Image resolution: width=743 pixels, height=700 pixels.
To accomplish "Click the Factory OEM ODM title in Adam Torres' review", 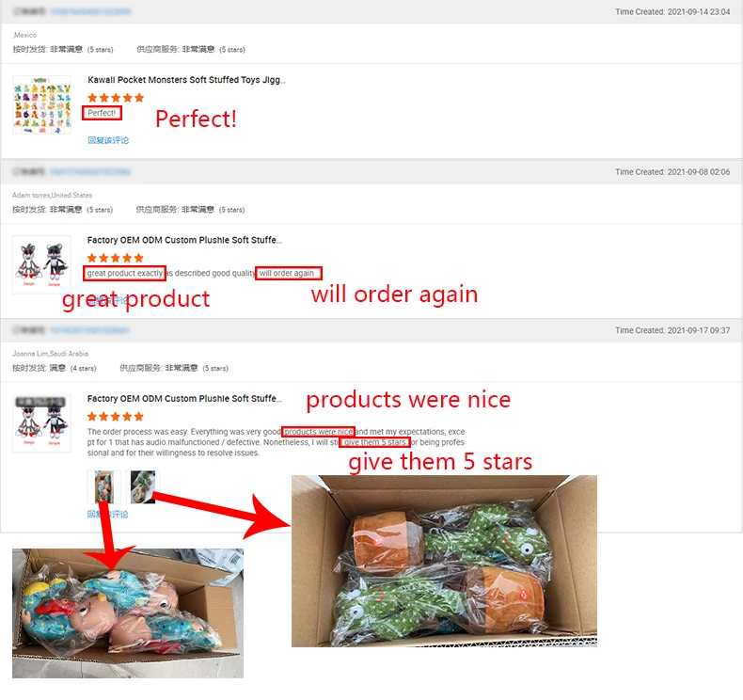I will coord(184,240).
